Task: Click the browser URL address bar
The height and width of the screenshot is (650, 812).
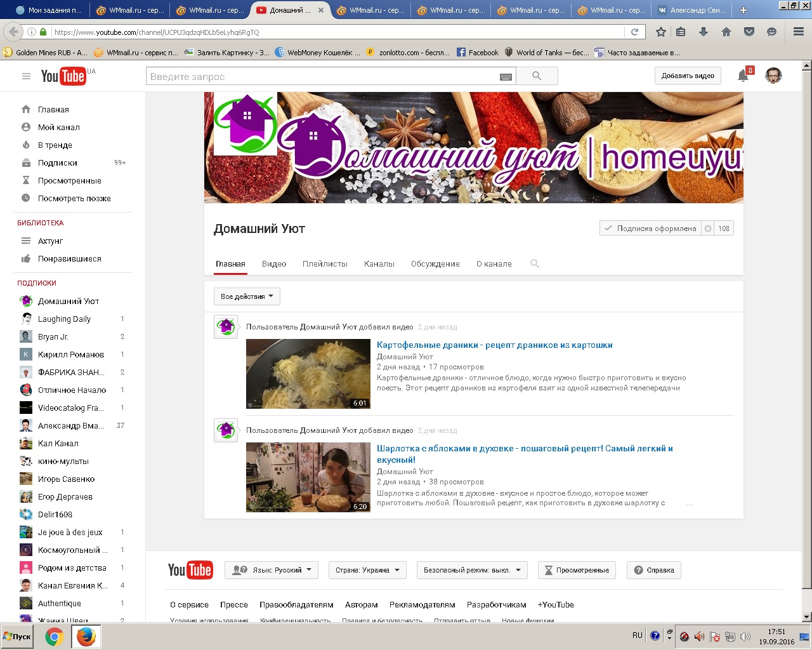Action: tap(336, 32)
